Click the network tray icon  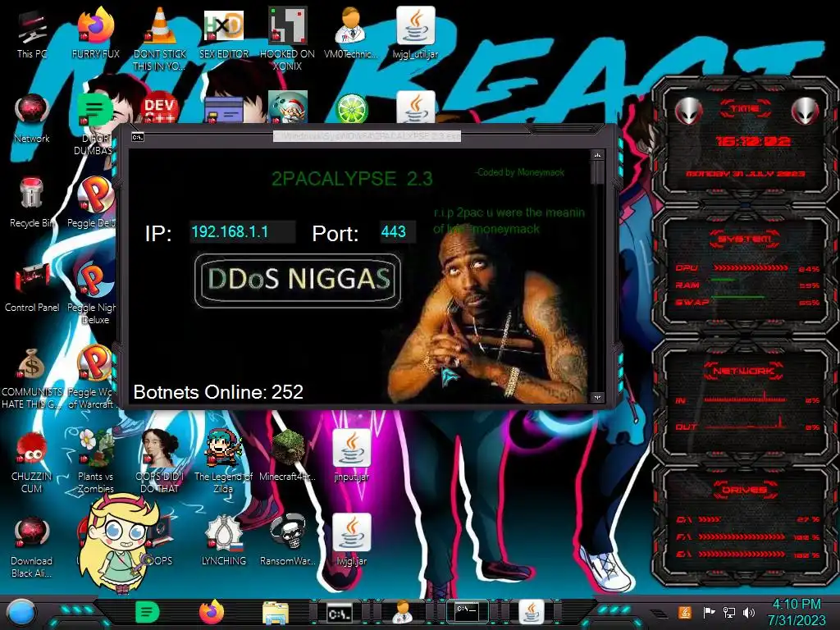pos(729,612)
